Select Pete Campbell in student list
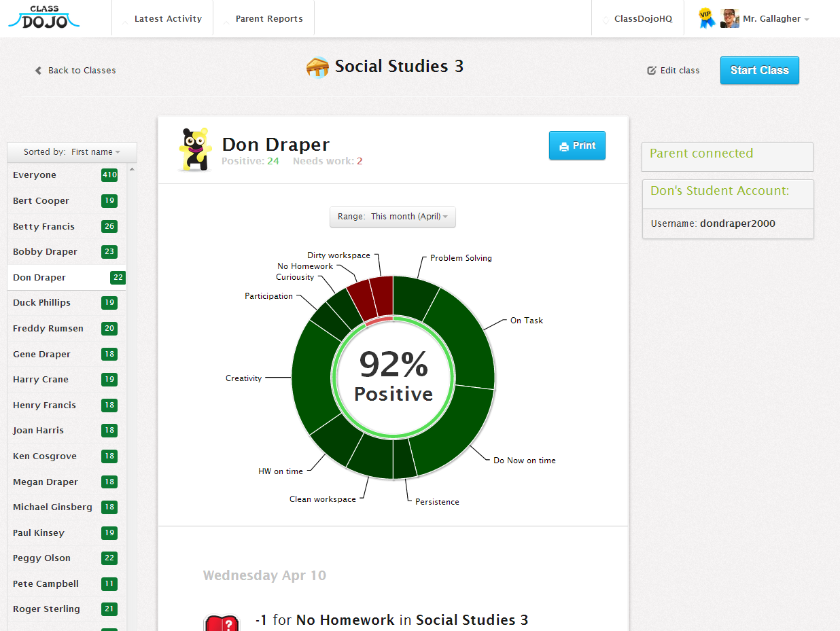 click(66, 584)
